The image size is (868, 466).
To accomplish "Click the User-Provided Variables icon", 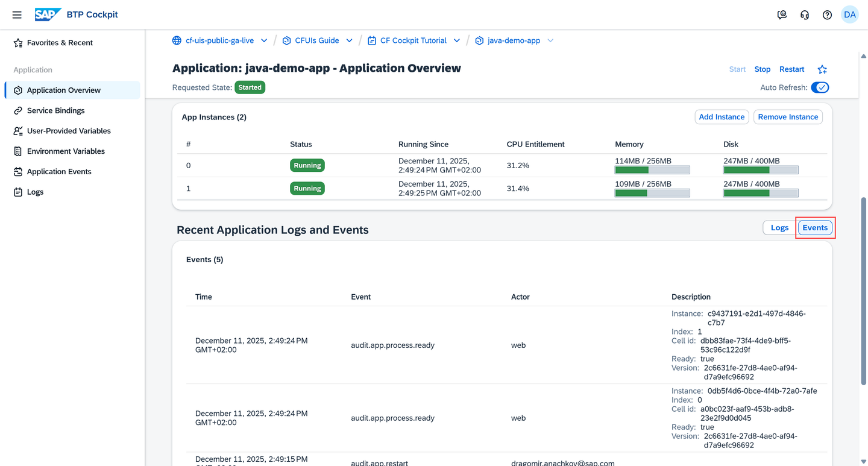I will coord(18,131).
